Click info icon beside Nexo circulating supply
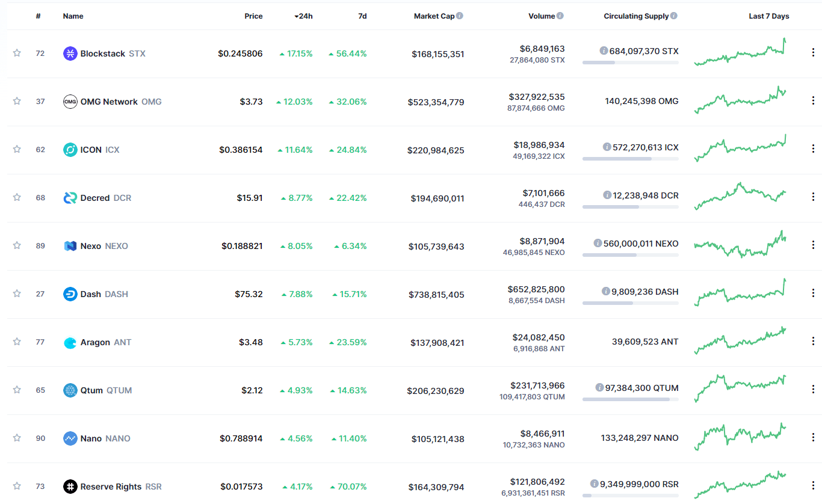The width and height of the screenshot is (822, 504). pos(598,244)
